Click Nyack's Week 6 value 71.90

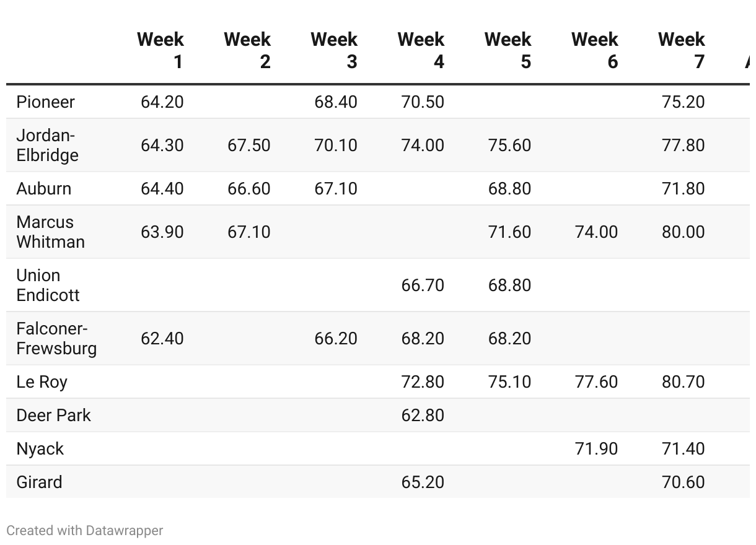click(596, 448)
